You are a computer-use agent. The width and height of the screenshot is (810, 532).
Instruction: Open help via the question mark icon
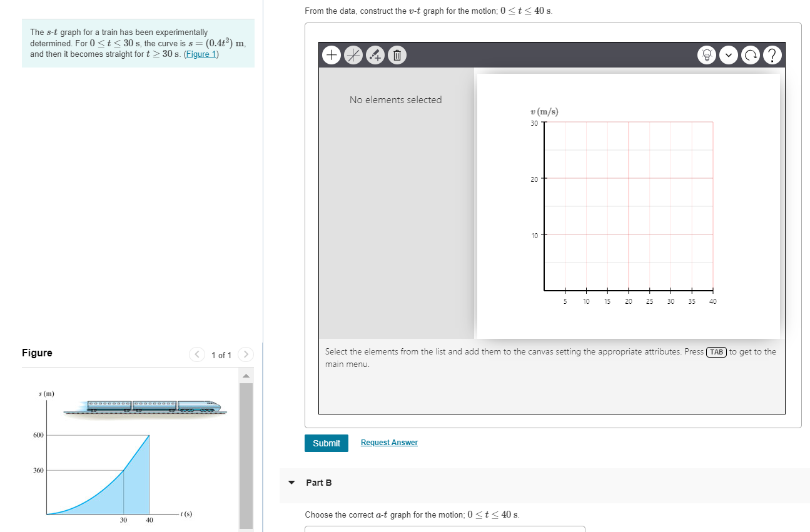(772, 55)
